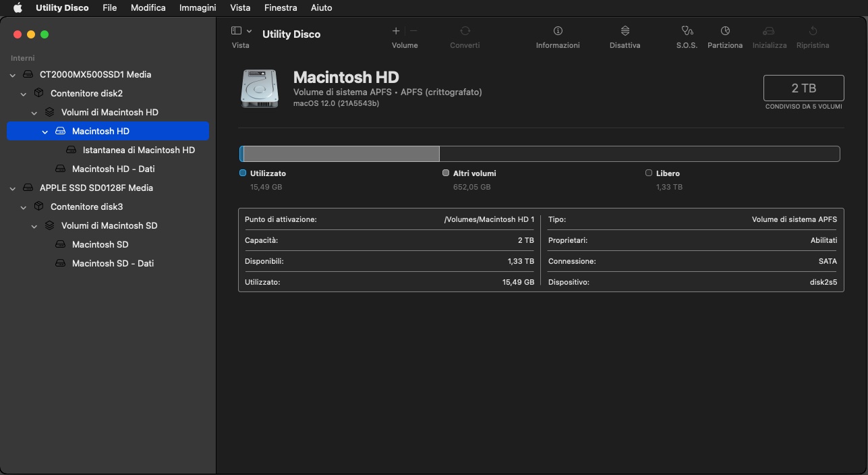Open the Informazioni info panel
868x475 pixels.
coord(558,31)
